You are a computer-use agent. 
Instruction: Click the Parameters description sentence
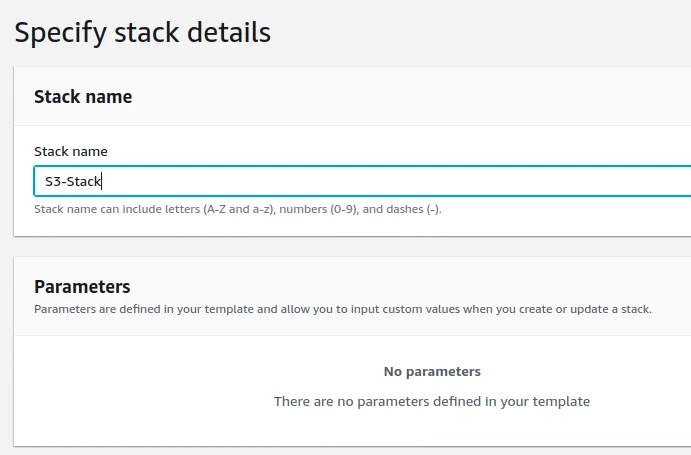[342, 309]
